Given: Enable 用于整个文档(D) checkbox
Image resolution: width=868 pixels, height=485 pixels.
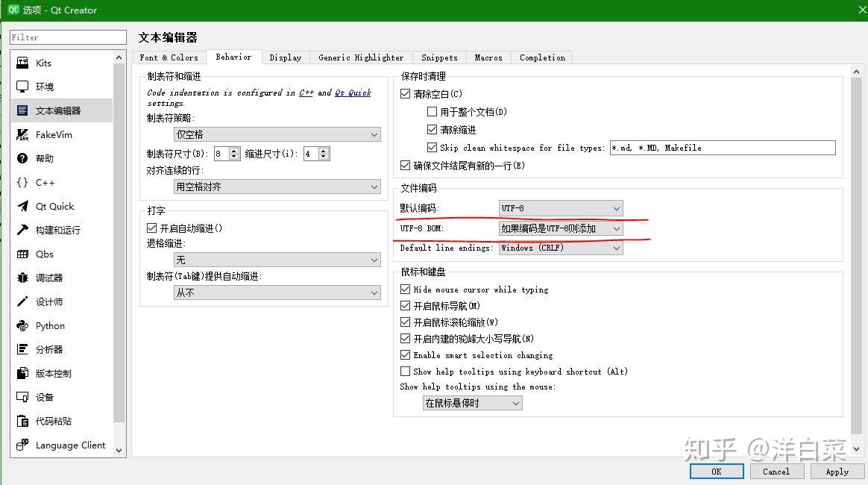Looking at the screenshot, I should 431,110.
